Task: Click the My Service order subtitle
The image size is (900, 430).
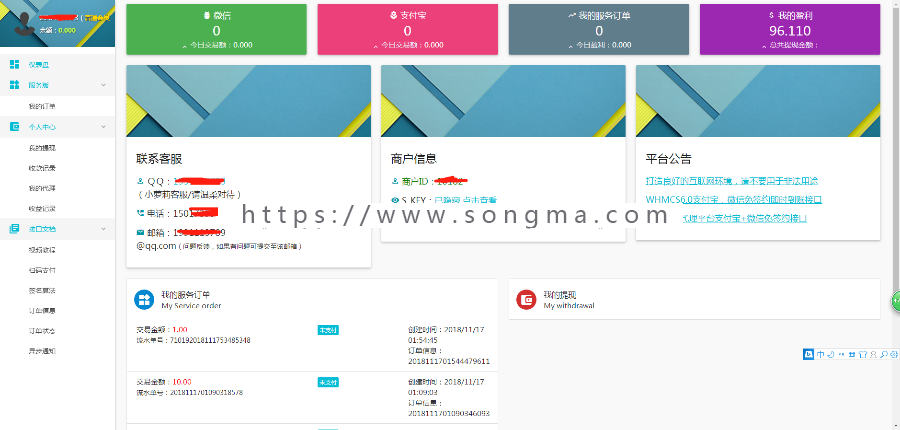Action: click(191, 305)
